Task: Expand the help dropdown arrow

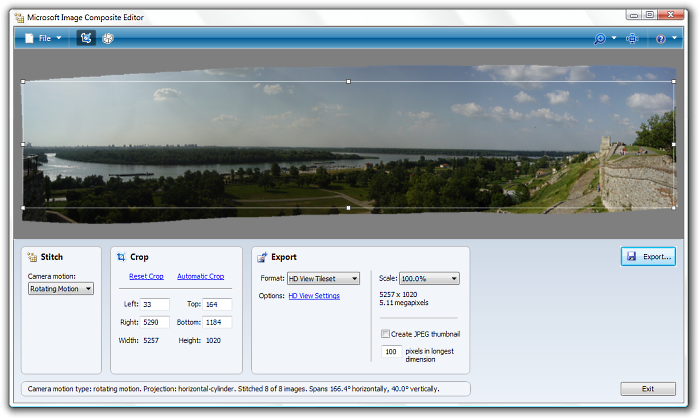Action: (674, 38)
